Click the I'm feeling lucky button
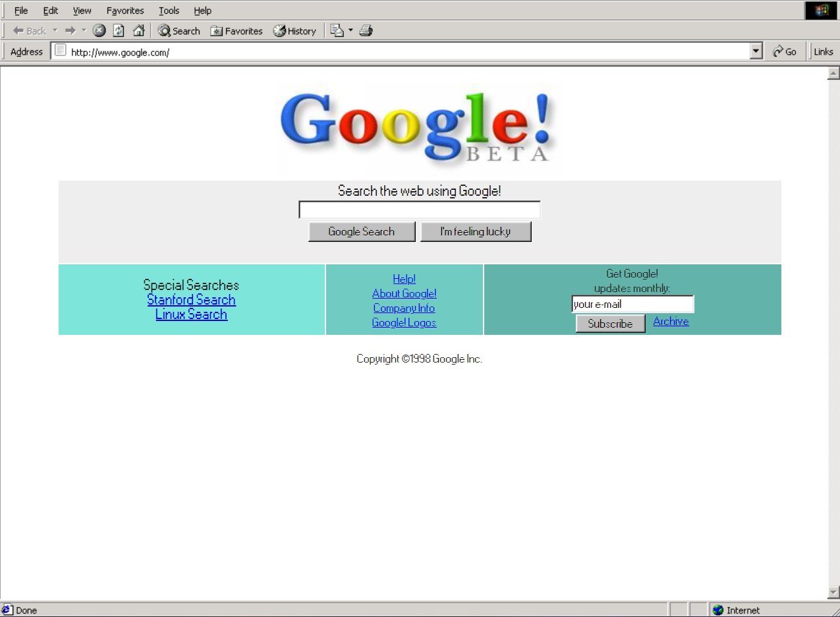This screenshot has height=617, width=840. pos(476,231)
